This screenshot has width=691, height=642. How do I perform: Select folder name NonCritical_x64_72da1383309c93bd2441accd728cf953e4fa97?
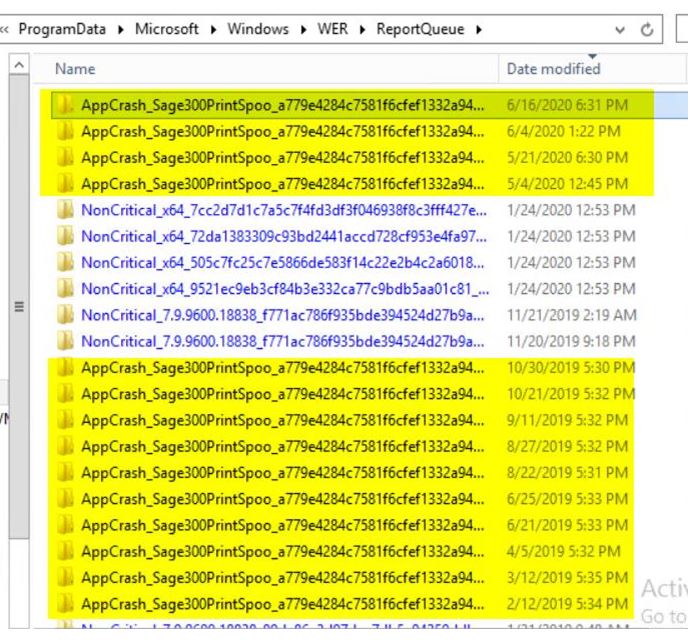tap(284, 236)
